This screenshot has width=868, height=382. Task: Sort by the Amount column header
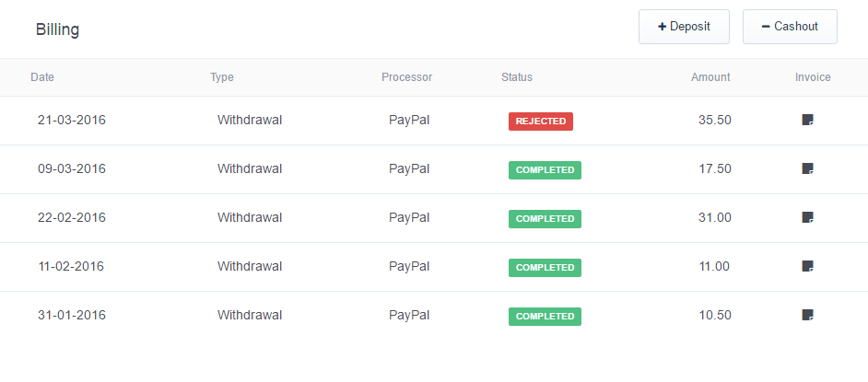click(x=710, y=77)
